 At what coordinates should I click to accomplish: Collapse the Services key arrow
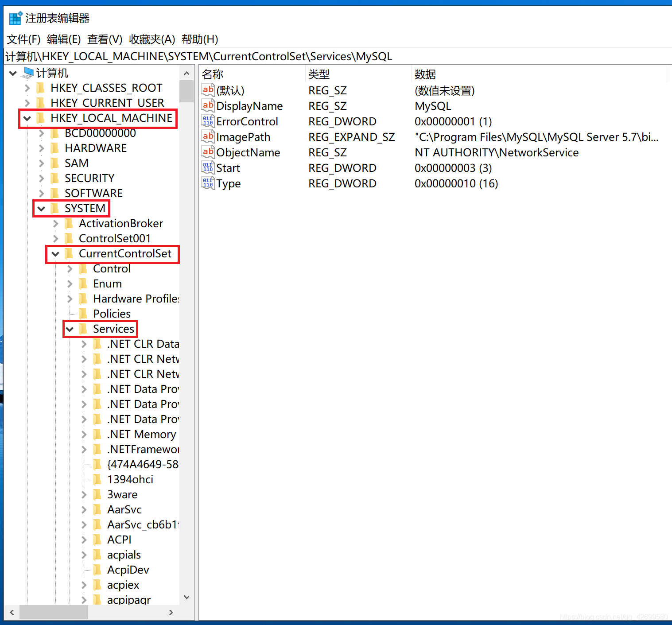[x=70, y=329]
